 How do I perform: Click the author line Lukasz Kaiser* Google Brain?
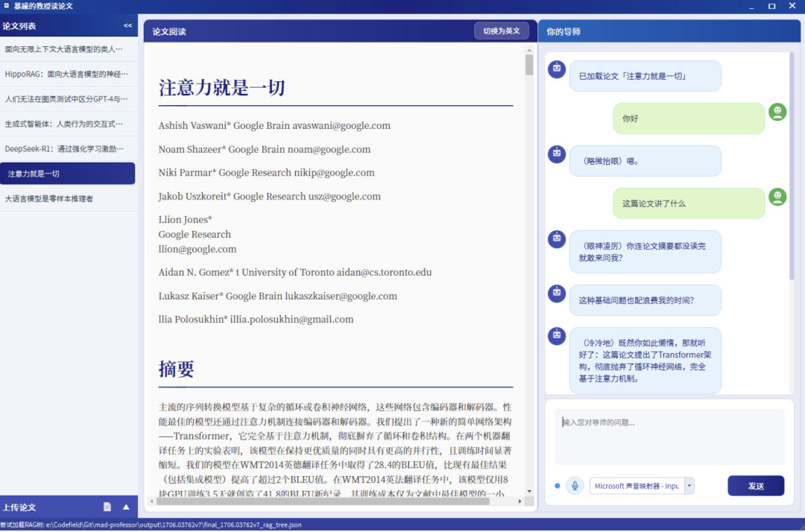(x=278, y=296)
